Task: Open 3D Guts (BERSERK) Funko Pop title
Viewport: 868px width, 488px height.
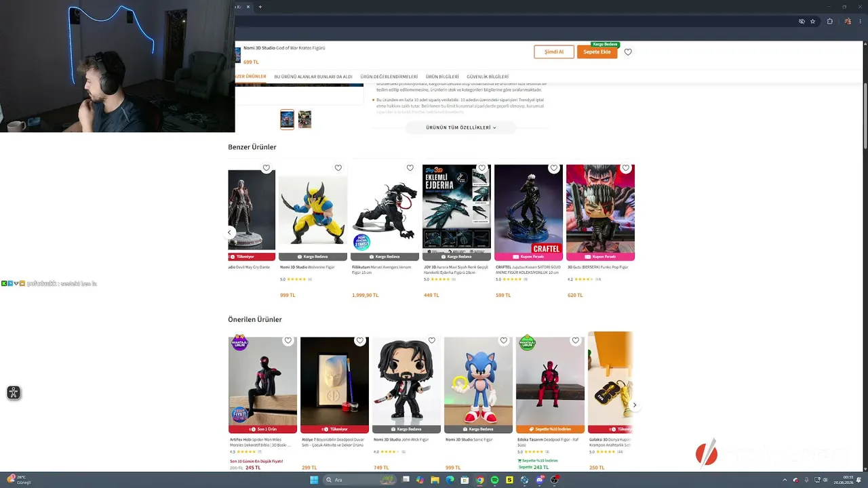Action: pyautogui.click(x=598, y=267)
